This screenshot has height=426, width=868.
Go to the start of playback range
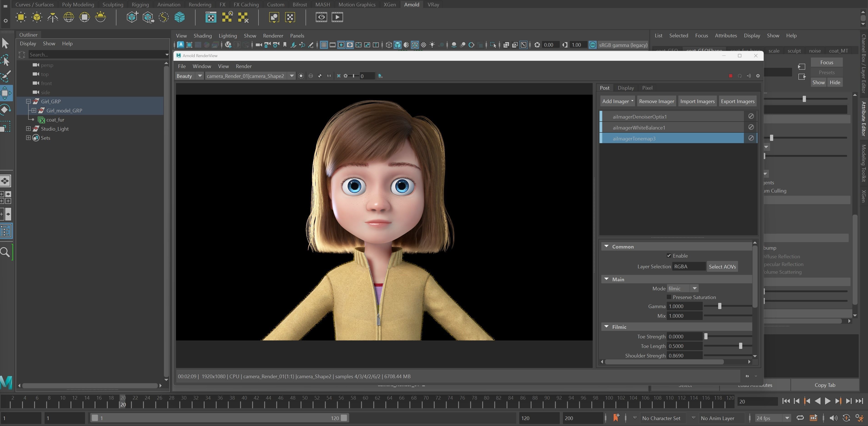(786, 401)
